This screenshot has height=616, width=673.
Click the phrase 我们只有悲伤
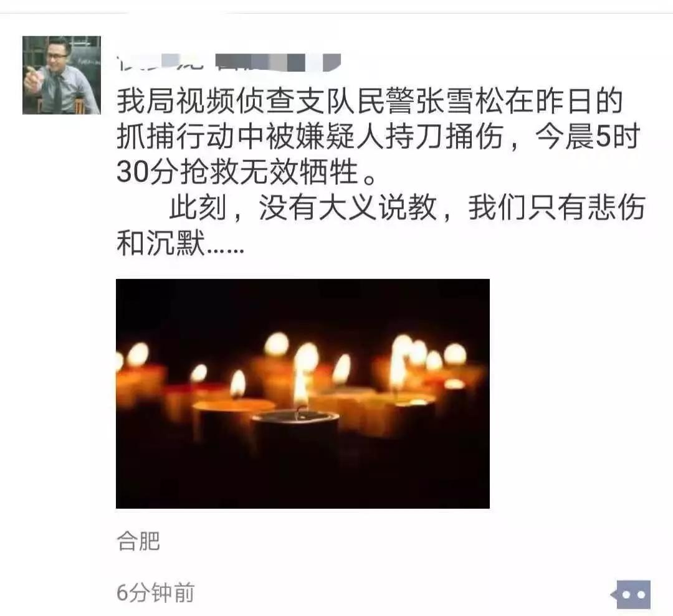556,208
